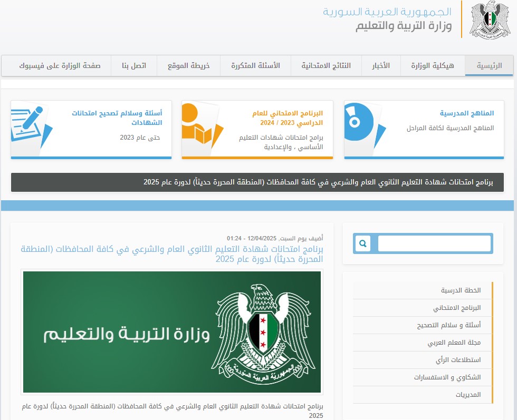
Task: Go to the الأخبار news menu
Action: [x=381, y=65]
